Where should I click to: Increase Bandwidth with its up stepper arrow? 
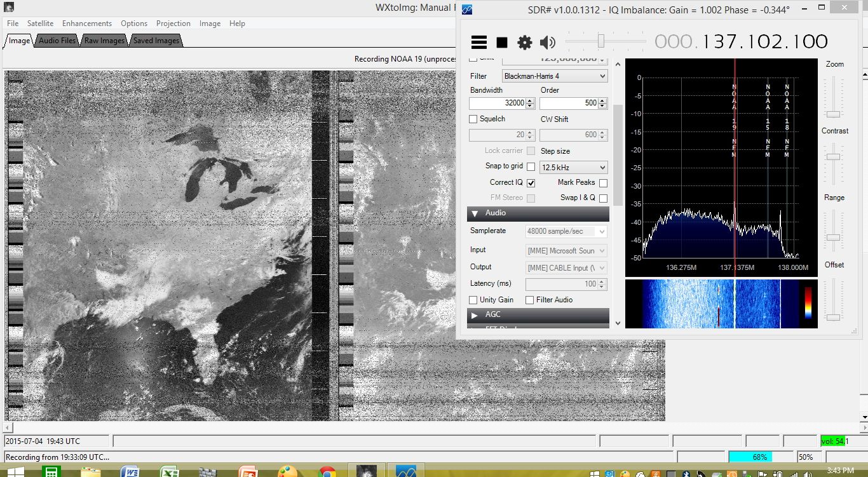click(530, 100)
